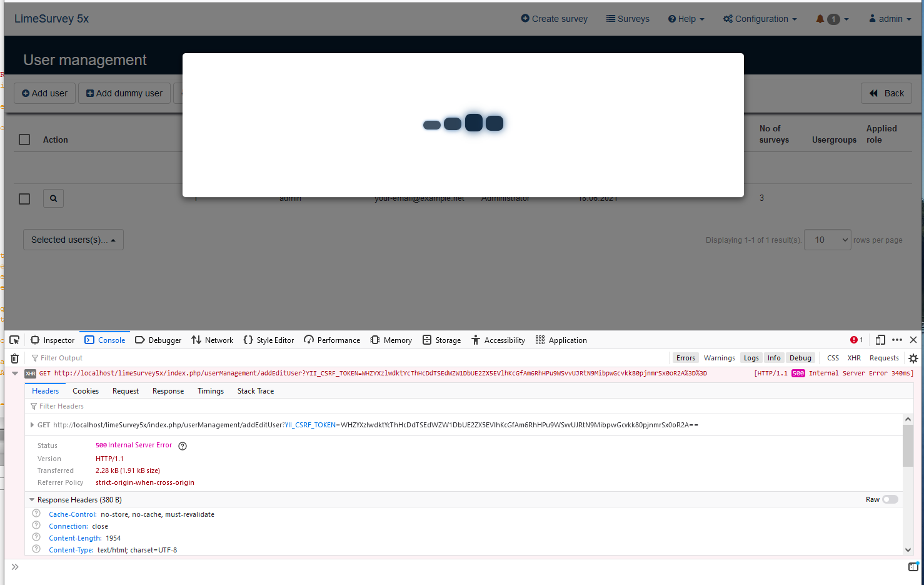The height and width of the screenshot is (585, 924).
Task: Switch to the Debugger tab
Action: click(x=158, y=340)
